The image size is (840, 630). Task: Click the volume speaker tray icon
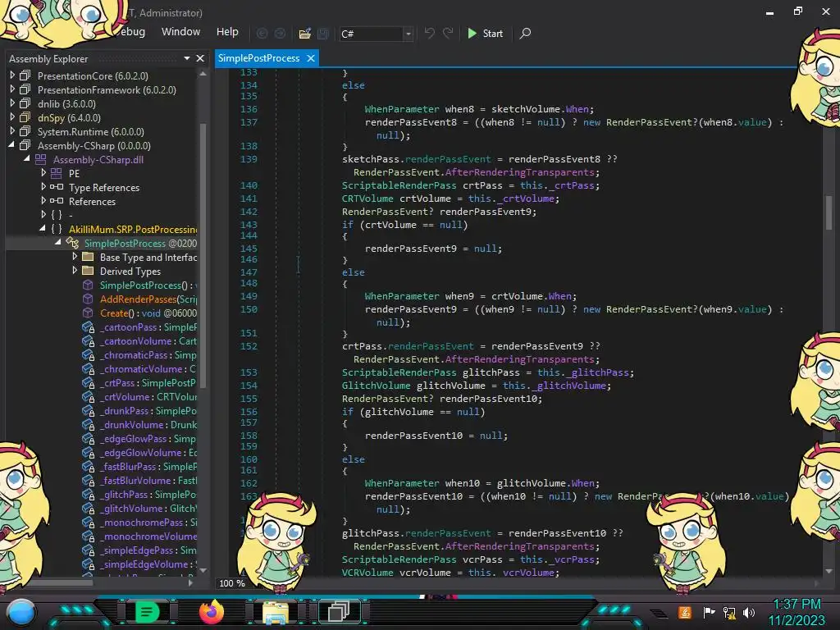749,612
